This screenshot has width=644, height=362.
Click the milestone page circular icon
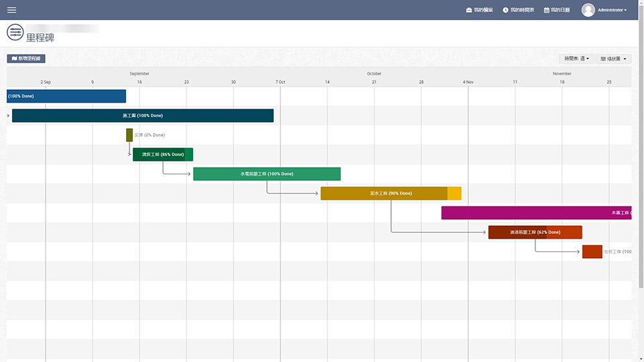(x=15, y=32)
